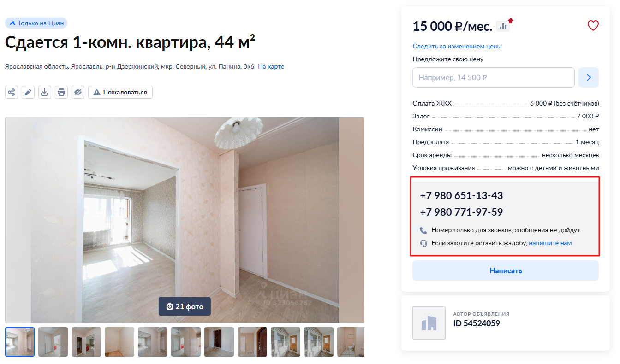Open the напишите нам link
This screenshot has height=364, width=620.
point(550,243)
